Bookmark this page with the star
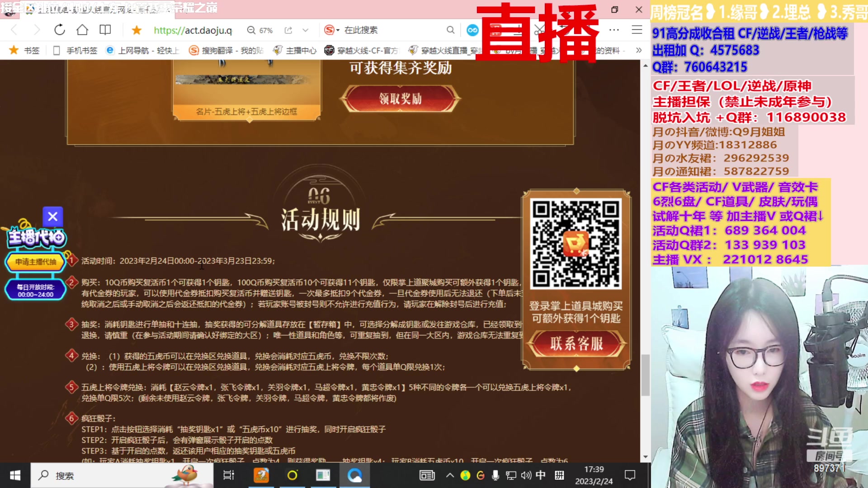Screen dimensions: 868x488 pos(137,30)
